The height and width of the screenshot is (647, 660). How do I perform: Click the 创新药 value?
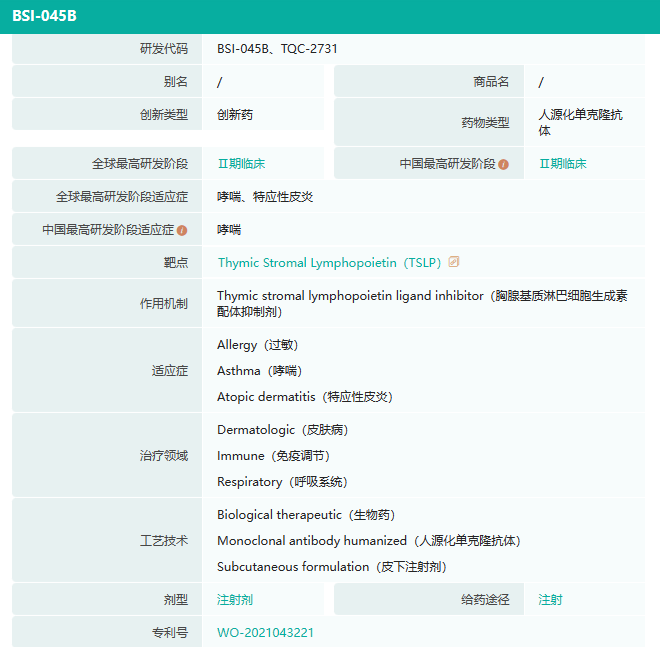point(235,114)
